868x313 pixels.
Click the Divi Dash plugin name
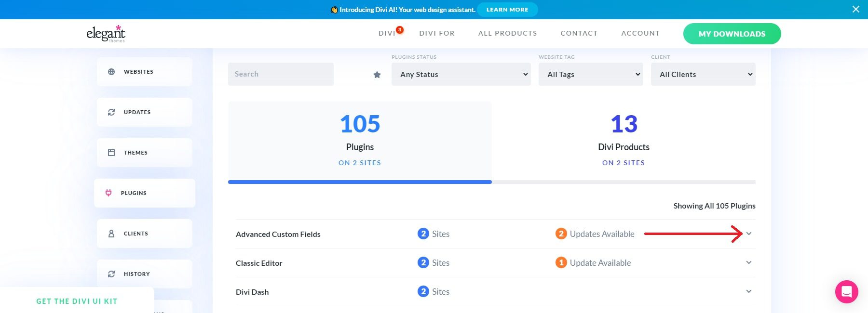(x=252, y=292)
